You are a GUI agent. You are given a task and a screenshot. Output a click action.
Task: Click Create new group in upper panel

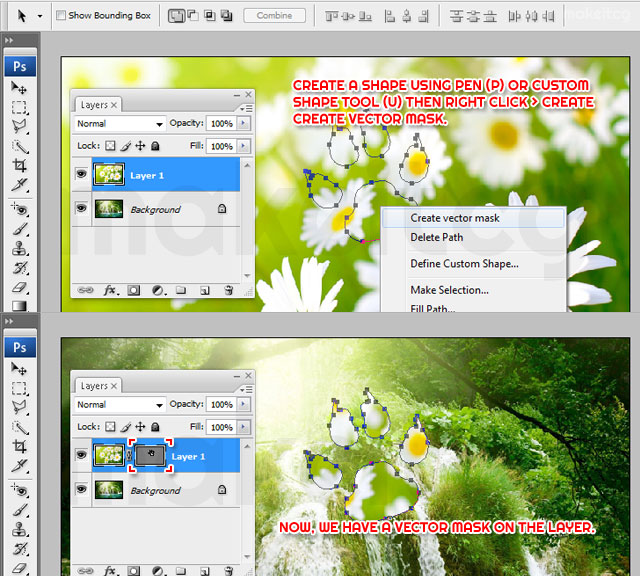point(181,290)
